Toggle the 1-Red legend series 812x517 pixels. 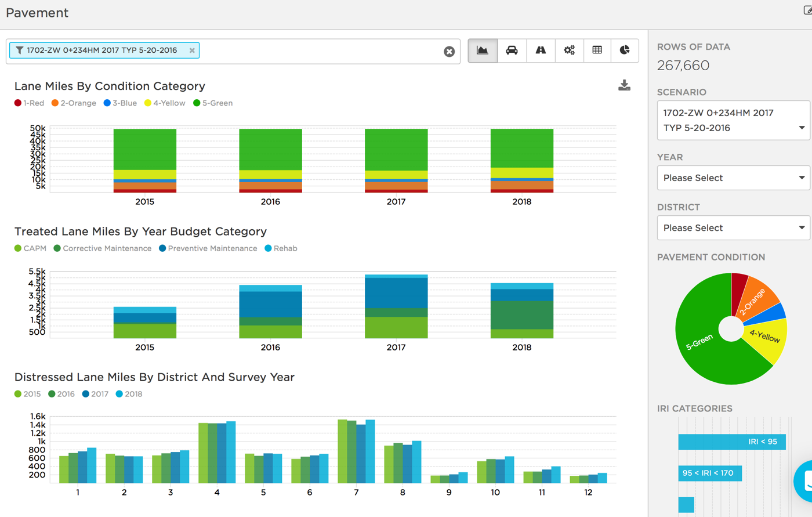[29, 103]
